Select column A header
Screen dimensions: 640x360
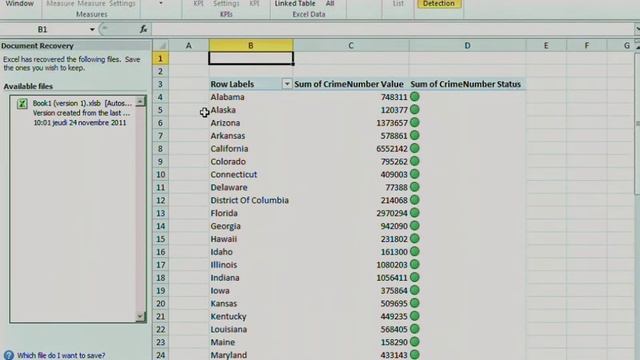tap(189, 45)
